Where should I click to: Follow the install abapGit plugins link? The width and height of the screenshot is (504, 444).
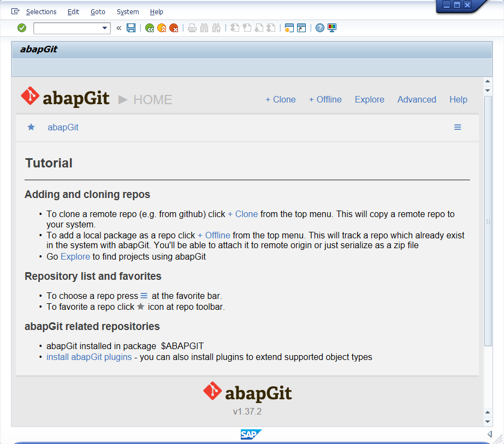[x=89, y=357]
